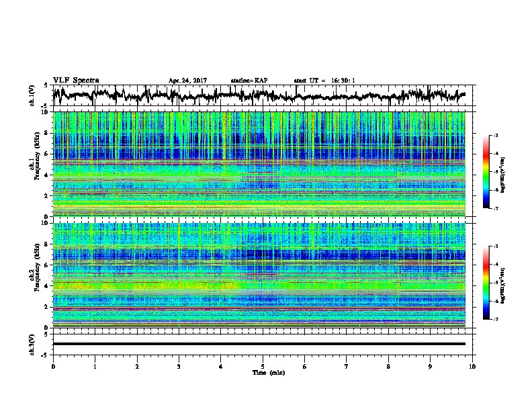This screenshot has height=411, width=532.
Task: Click the "station=KAP" header label
Action: pos(249,81)
